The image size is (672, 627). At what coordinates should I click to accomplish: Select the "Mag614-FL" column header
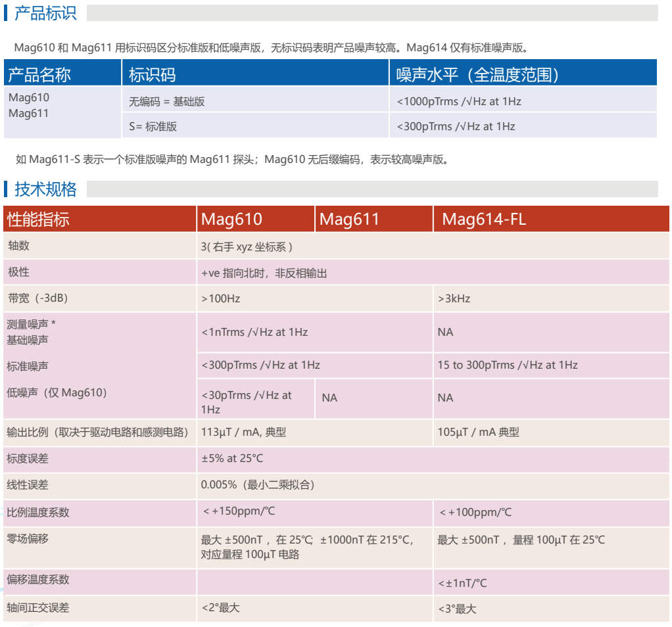[484, 220]
